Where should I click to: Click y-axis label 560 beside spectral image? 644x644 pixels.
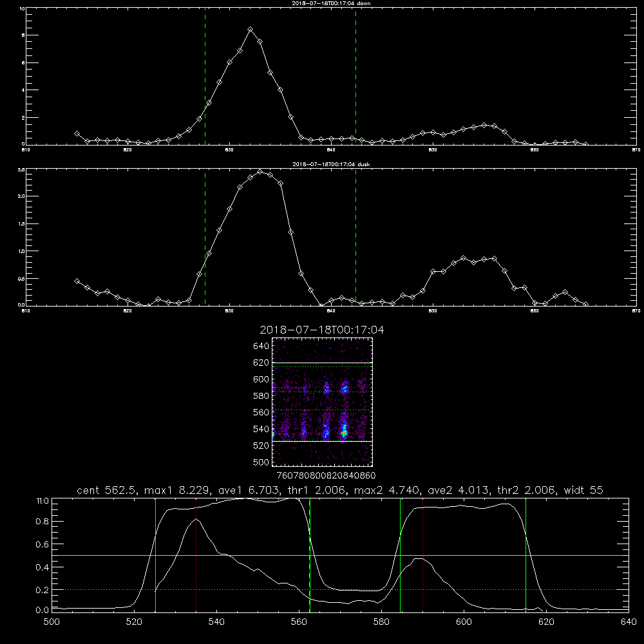pyautogui.click(x=261, y=412)
